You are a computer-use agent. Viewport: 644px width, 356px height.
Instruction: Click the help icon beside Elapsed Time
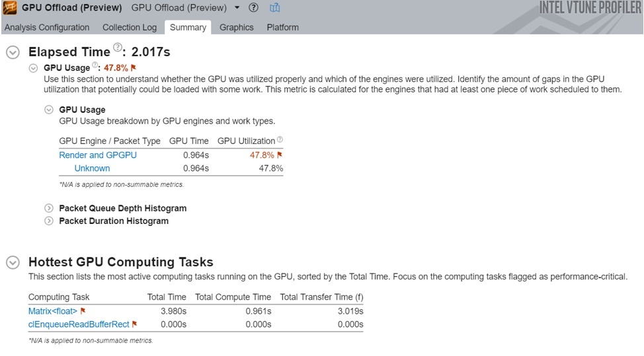[x=118, y=48]
